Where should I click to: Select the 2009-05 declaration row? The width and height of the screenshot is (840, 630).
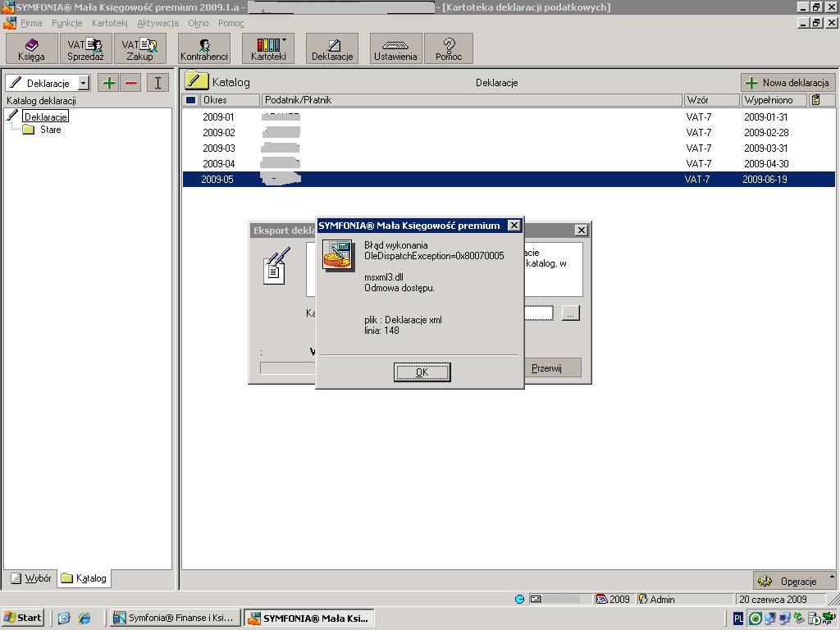(x=509, y=180)
